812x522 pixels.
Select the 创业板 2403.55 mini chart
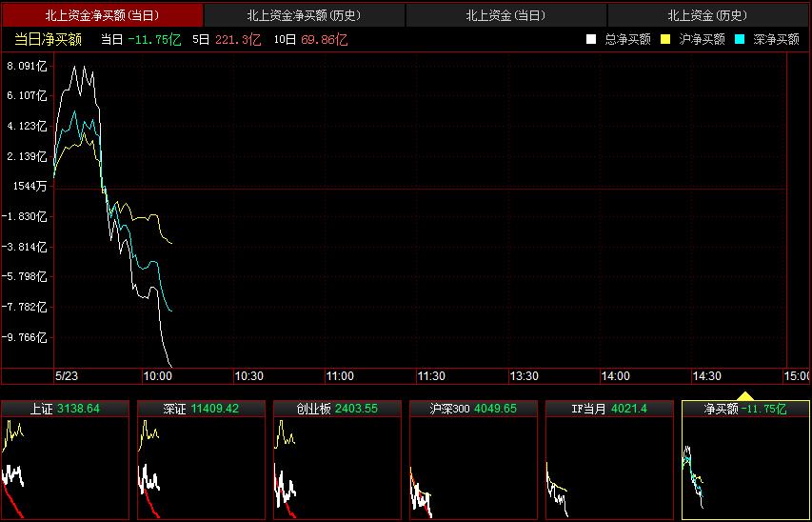[337, 461]
